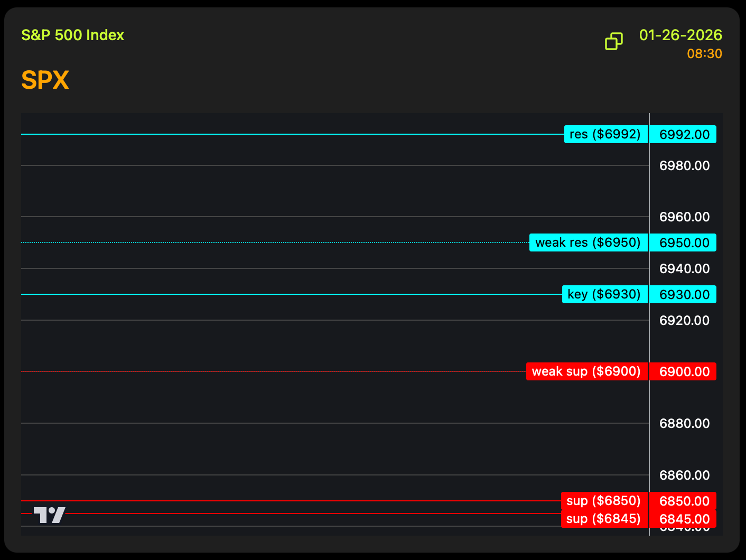
Task: Select the weak sup ($6900) label
Action: click(x=586, y=371)
